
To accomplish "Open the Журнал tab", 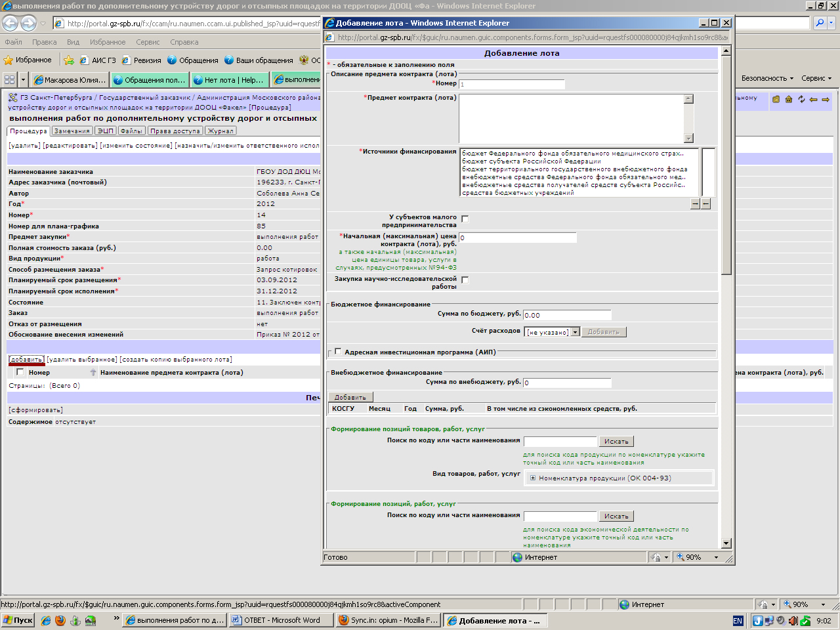I will click(220, 131).
